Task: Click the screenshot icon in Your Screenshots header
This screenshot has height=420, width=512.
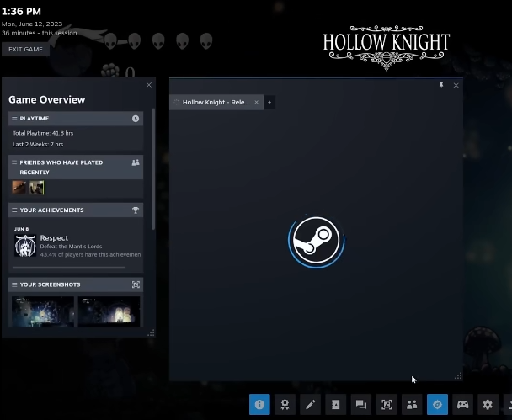Action: (136, 284)
